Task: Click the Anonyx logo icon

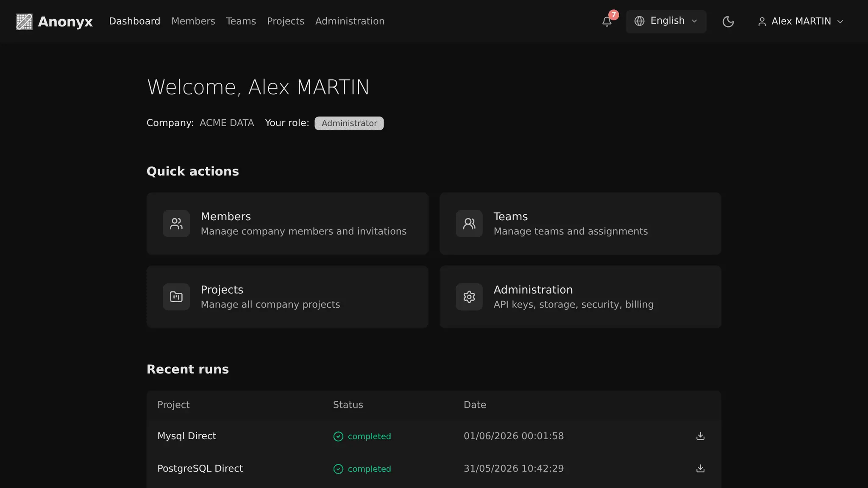Action: tap(24, 22)
